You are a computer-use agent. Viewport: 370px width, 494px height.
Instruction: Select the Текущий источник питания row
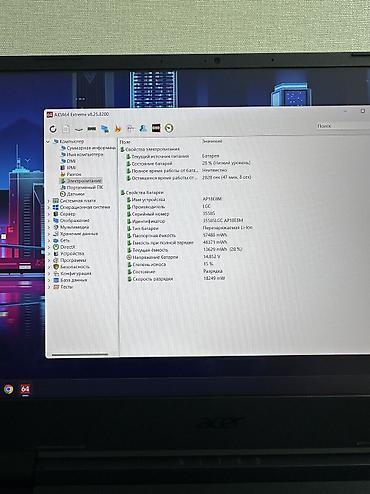(188, 156)
